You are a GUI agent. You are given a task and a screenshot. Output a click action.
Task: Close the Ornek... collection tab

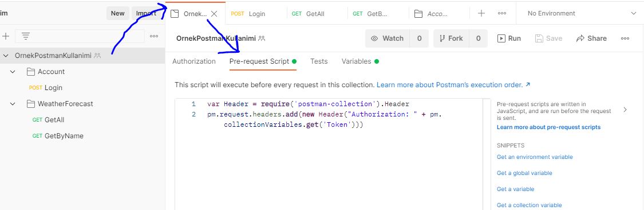coord(214,14)
